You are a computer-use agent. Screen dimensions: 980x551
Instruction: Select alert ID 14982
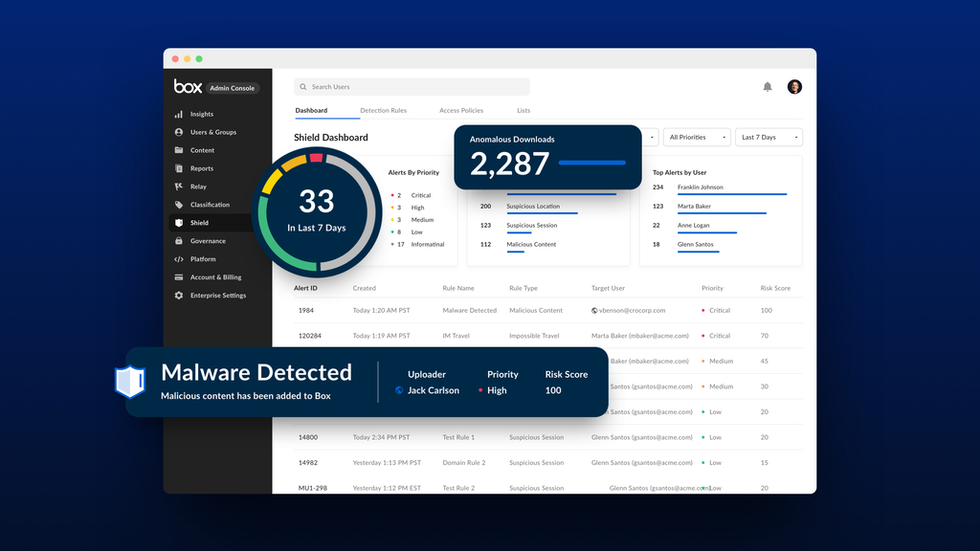point(308,463)
